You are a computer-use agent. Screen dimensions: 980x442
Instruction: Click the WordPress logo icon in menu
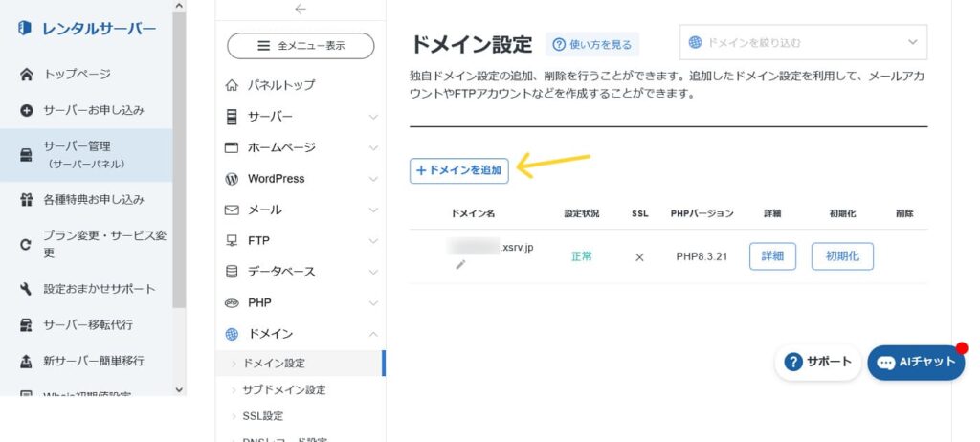click(232, 179)
